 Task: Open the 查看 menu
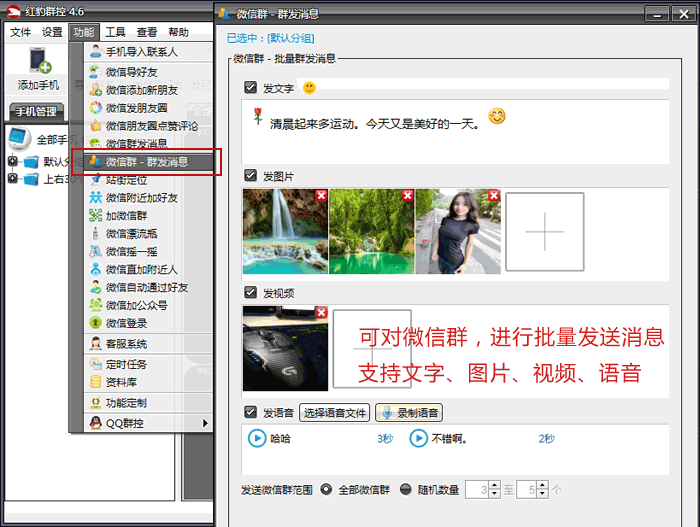tap(147, 32)
